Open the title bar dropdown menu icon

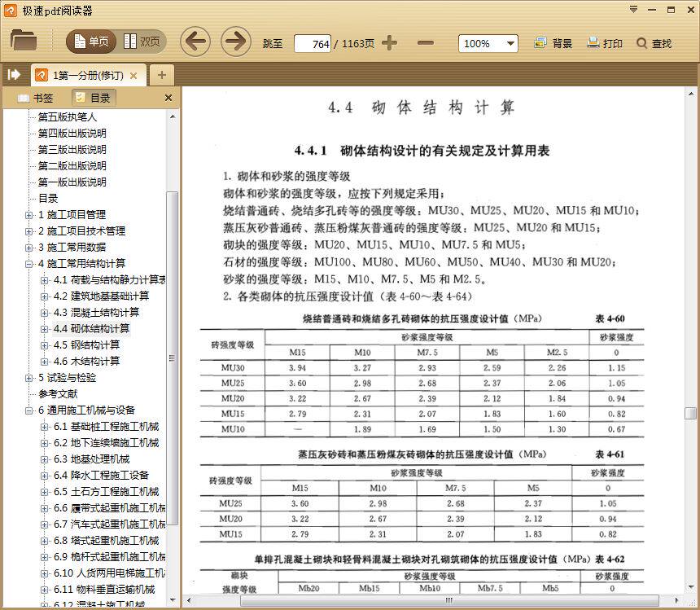[633, 10]
